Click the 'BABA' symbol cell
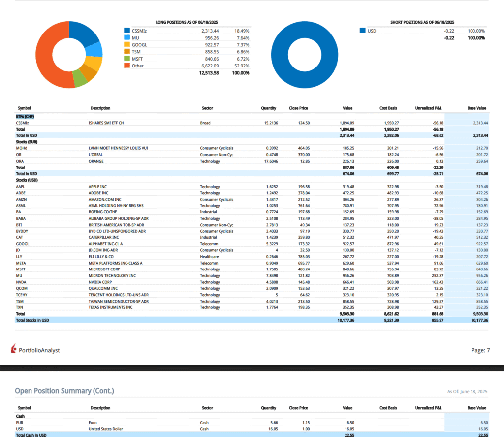 point(21,219)
